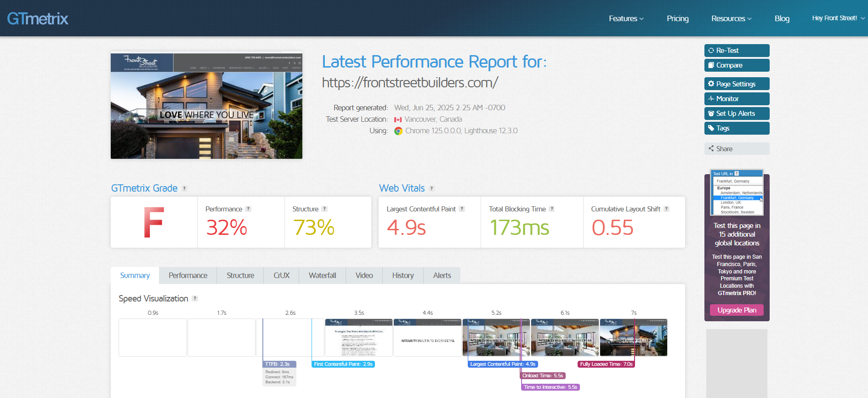Click the First Contentful Paint 2.9s marker
The image size is (868, 398).
[x=343, y=364]
